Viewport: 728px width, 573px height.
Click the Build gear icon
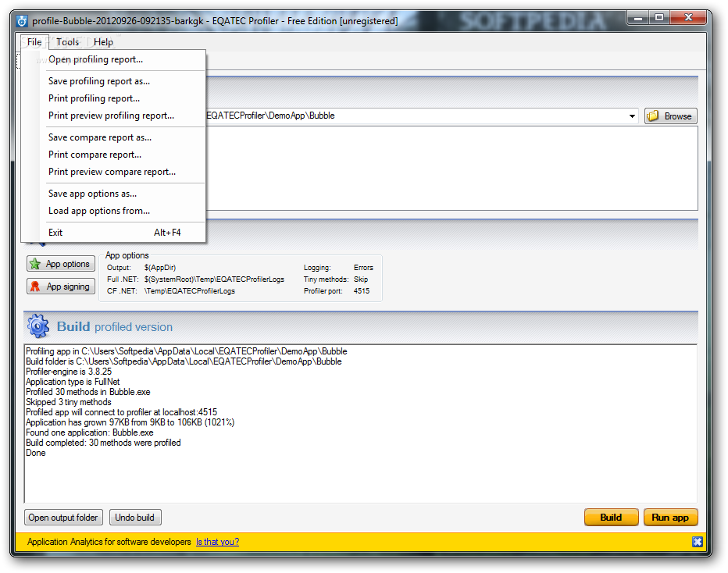click(x=38, y=326)
